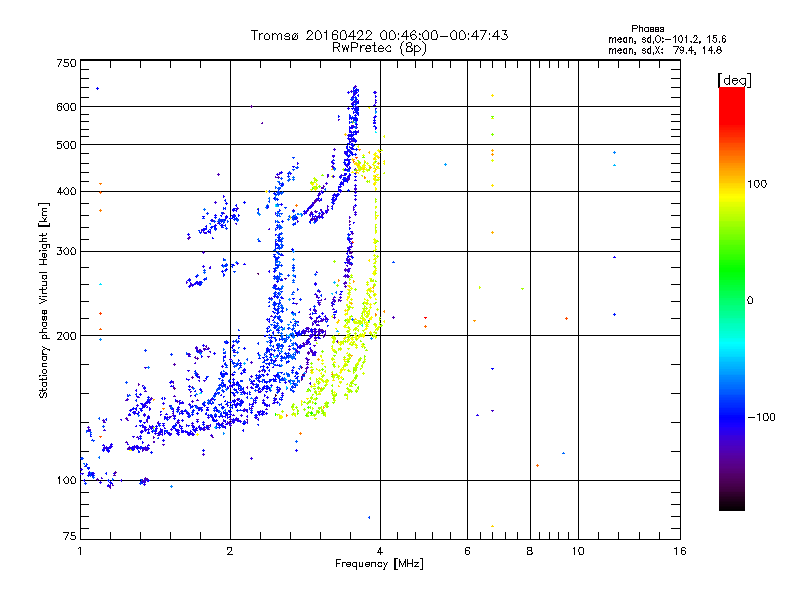The height and width of the screenshot is (600, 800).
Task: Click the 750 height axis tick label
Action: tap(66, 63)
